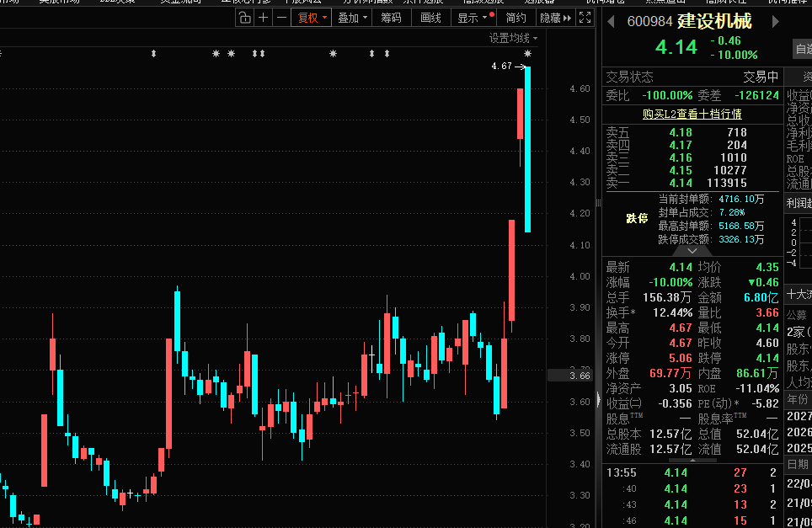Click the star event marker above latest candle
The height and width of the screenshot is (528, 812).
[527, 54]
